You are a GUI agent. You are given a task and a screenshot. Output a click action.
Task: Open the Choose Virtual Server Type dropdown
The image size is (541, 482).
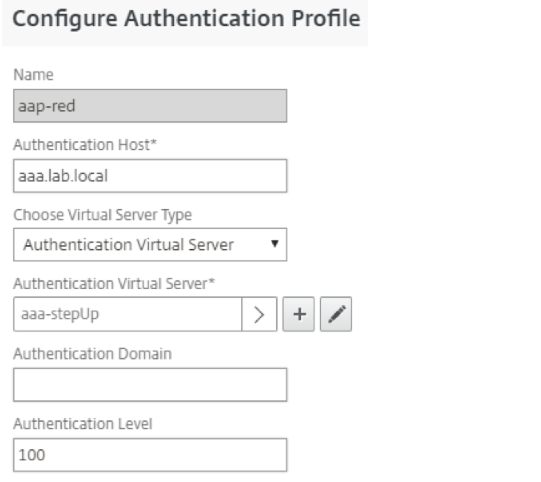150,245
